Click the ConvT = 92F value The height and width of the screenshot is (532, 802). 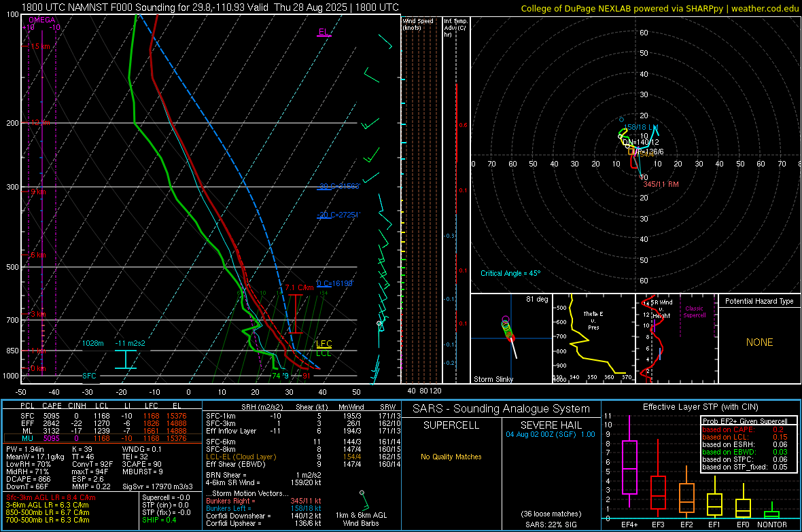point(92,464)
